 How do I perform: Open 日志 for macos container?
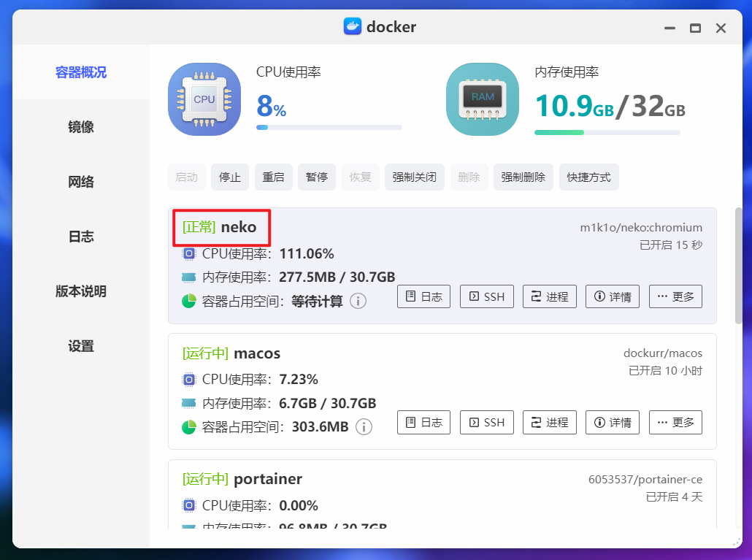pos(424,423)
